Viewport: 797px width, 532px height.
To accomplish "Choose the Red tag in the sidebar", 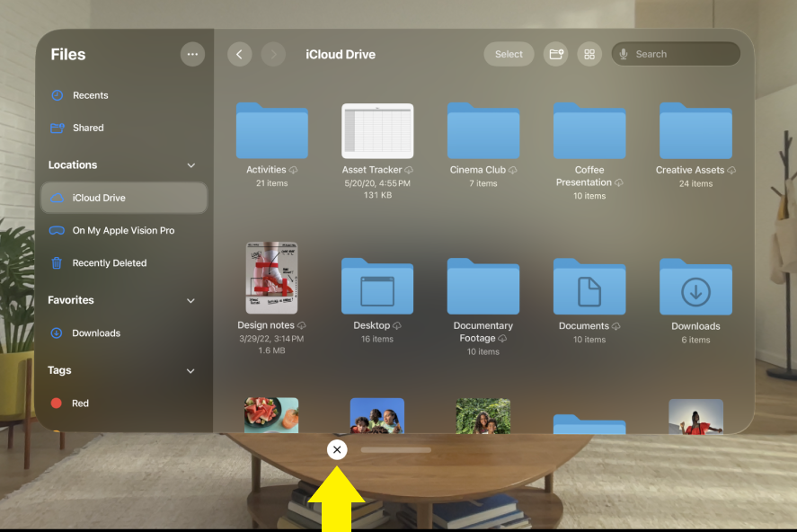I will [124, 403].
